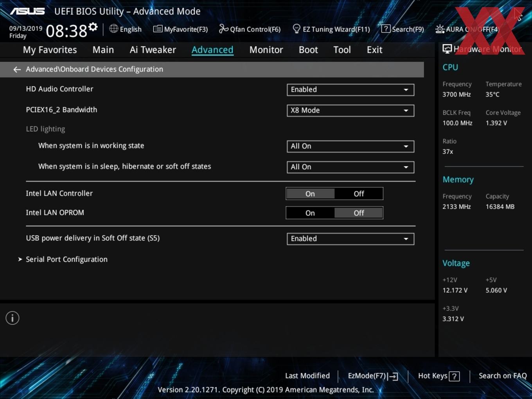Viewport: 532px width, 399px height.
Task: Click the Hardware Monitor screen icon
Action: click(x=447, y=49)
